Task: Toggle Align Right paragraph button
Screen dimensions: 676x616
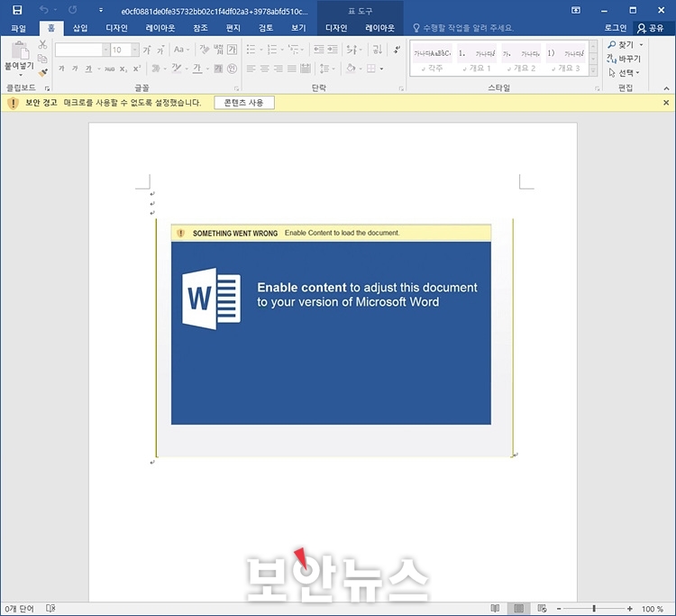Action: (279, 69)
